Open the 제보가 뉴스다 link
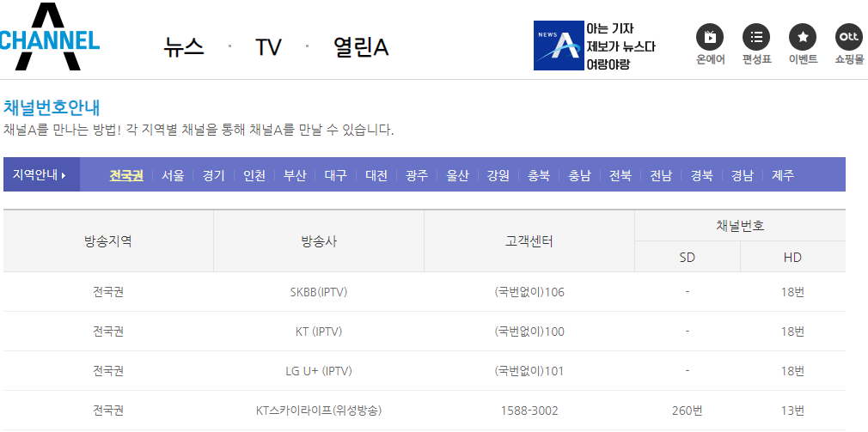This screenshot has width=868, height=432. click(x=621, y=46)
